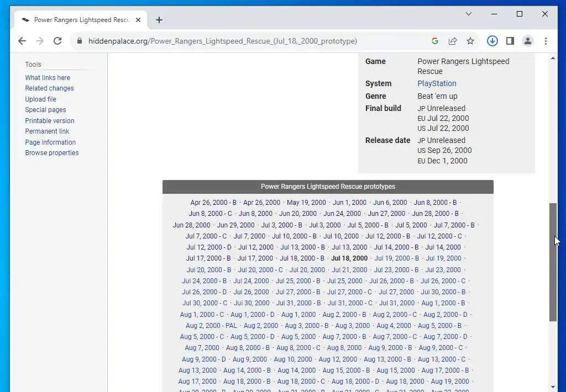Open Special pages link
The height and width of the screenshot is (392, 566).
pos(45,110)
